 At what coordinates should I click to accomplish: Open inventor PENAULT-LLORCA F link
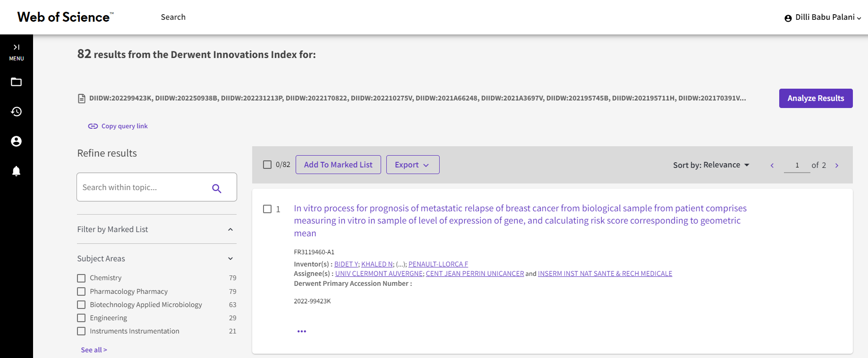(x=438, y=264)
